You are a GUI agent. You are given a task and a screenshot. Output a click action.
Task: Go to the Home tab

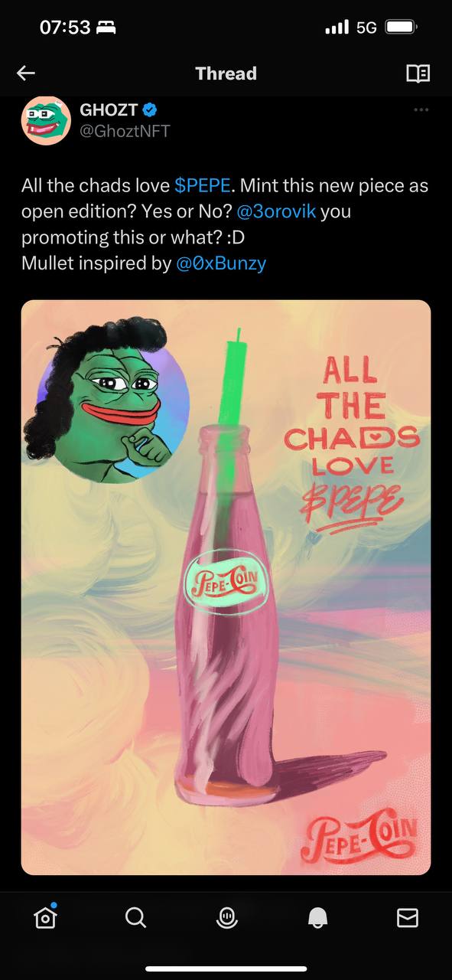(45, 917)
